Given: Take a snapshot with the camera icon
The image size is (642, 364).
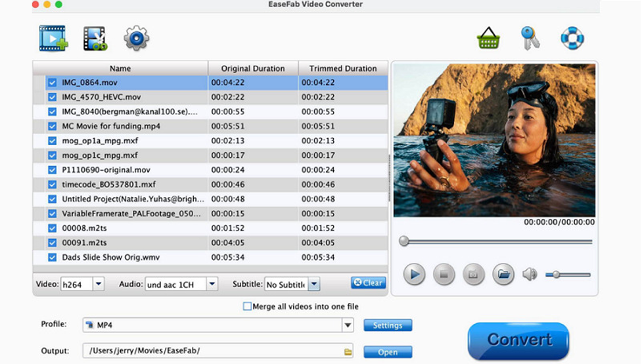Looking at the screenshot, I should 473,274.
